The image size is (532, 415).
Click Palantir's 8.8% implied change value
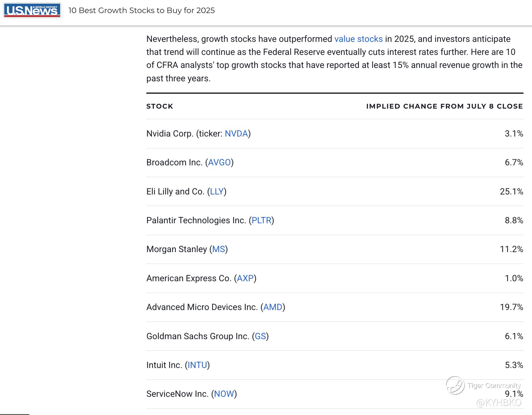(514, 221)
